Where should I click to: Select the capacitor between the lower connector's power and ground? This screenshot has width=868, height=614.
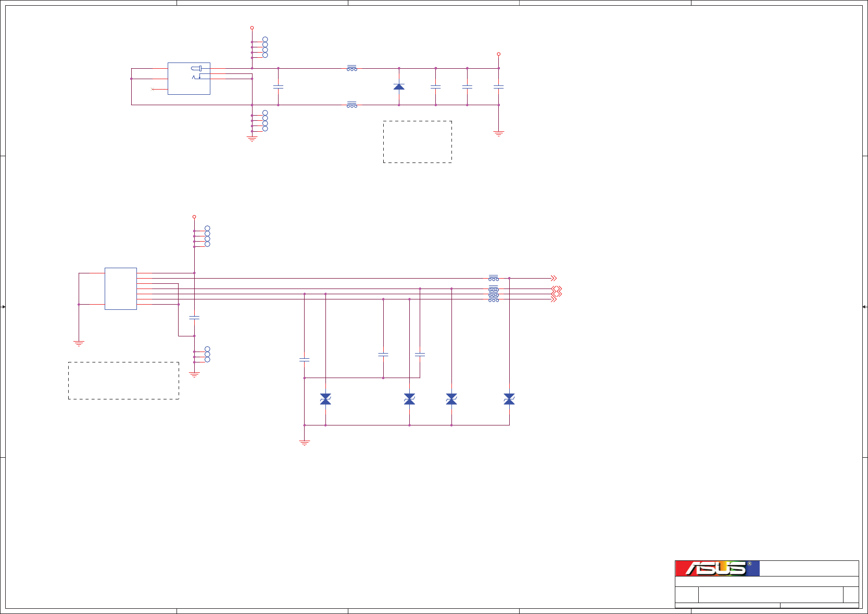point(194,317)
